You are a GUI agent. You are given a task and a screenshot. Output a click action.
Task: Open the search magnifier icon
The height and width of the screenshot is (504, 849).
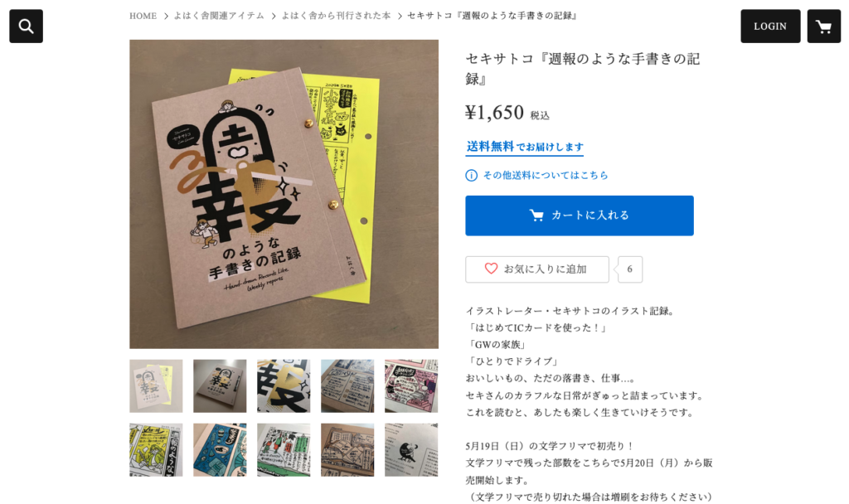click(26, 26)
